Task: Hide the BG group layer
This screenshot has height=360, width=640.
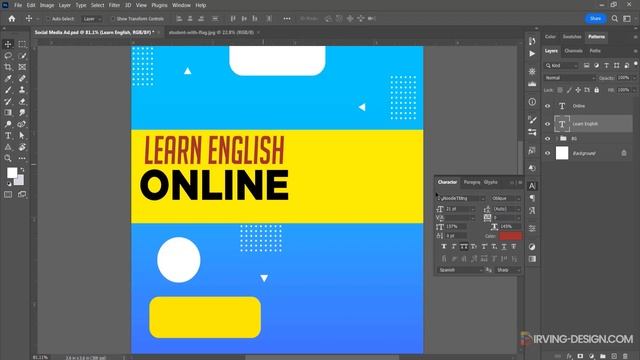Action: click(x=548, y=139)
